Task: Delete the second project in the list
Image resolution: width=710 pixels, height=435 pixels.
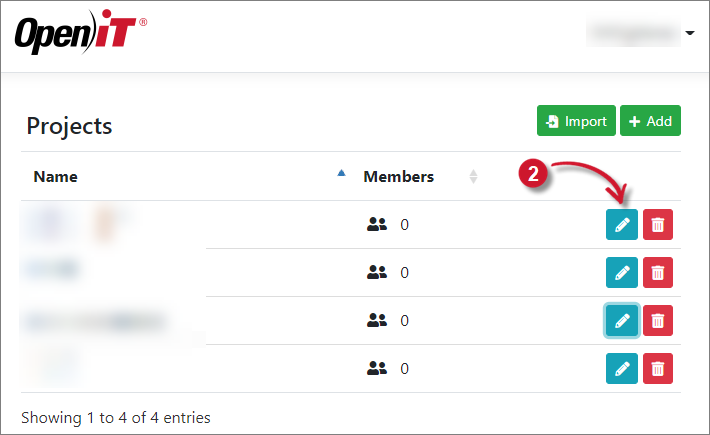Action: 657,272
